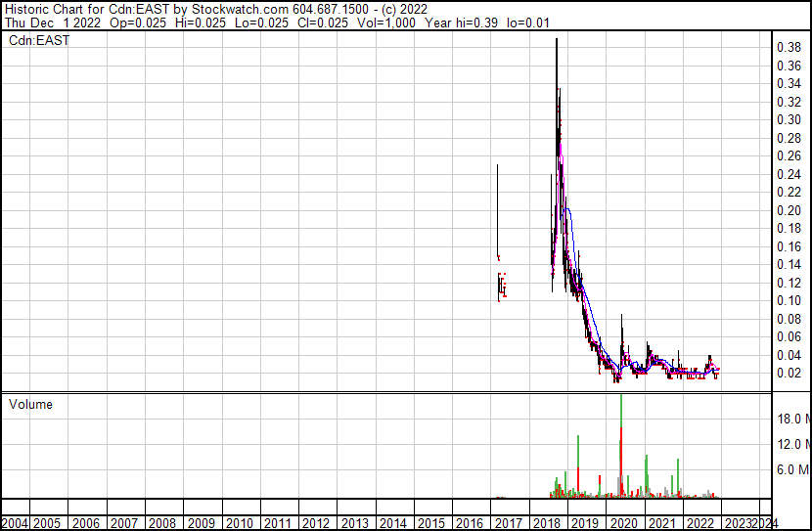812x531 pixels.
Task: Click the Year hi=0.39 value in header
Action: pos(462,22)
